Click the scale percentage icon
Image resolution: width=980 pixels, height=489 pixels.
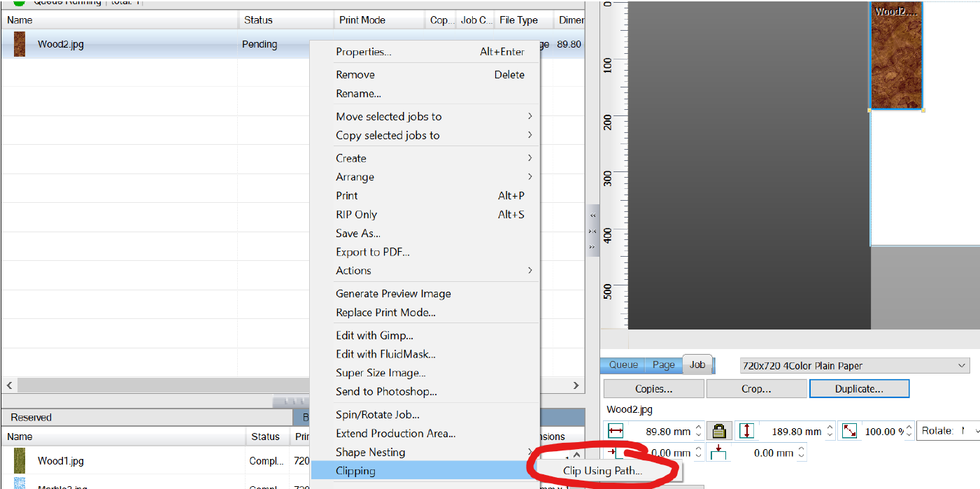pos(850,431)
